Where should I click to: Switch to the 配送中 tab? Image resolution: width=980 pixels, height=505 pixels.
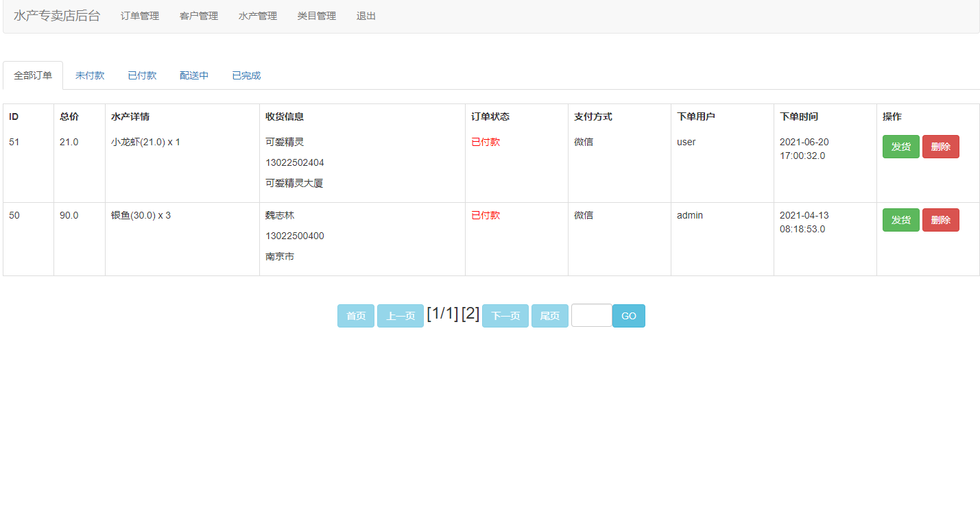[x=193, y=75]
